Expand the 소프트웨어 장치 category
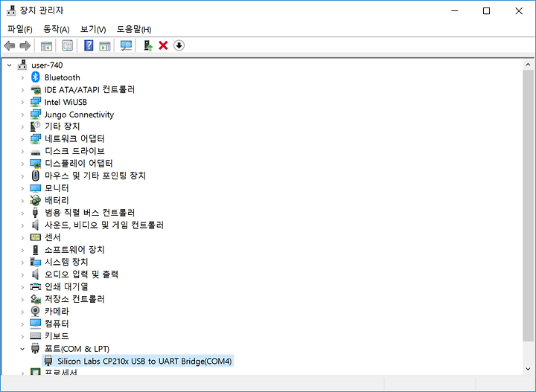The image size is (536, 392). [22, 250]
